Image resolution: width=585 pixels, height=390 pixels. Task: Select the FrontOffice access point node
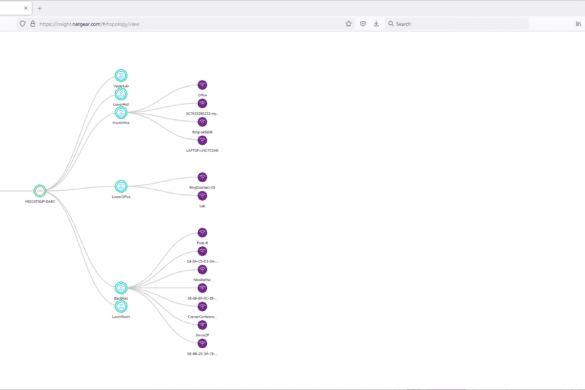pos(121,112)
